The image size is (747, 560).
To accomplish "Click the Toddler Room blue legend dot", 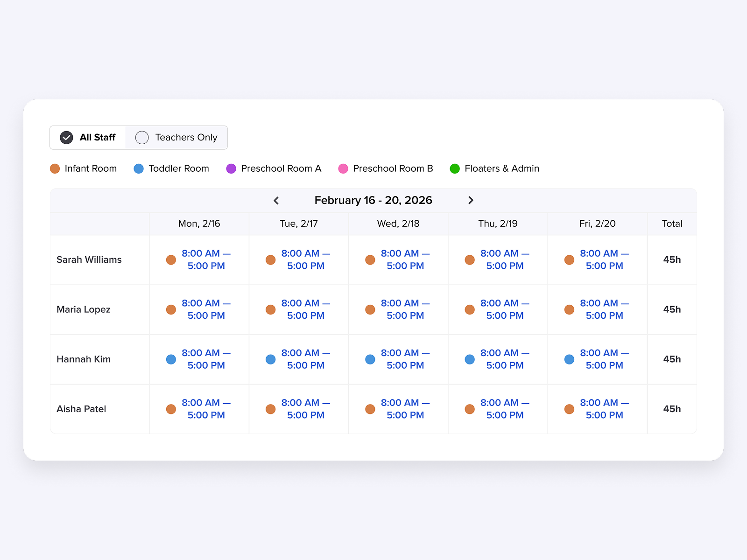I will coord(139,168).
